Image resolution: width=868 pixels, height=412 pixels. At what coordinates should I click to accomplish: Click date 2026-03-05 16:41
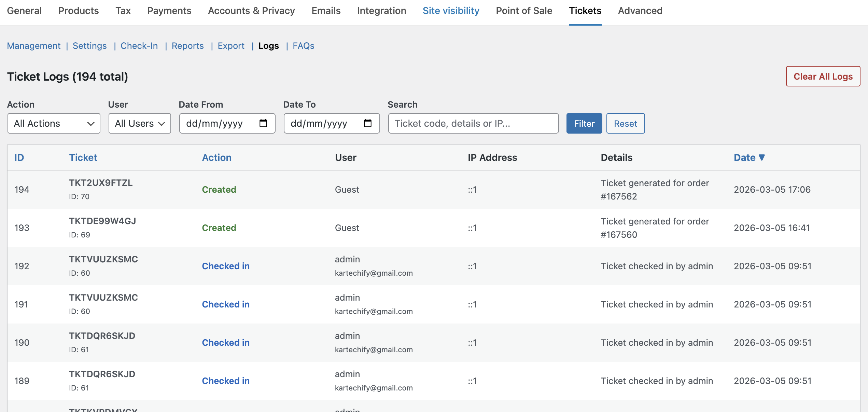[x=772, y=228]
